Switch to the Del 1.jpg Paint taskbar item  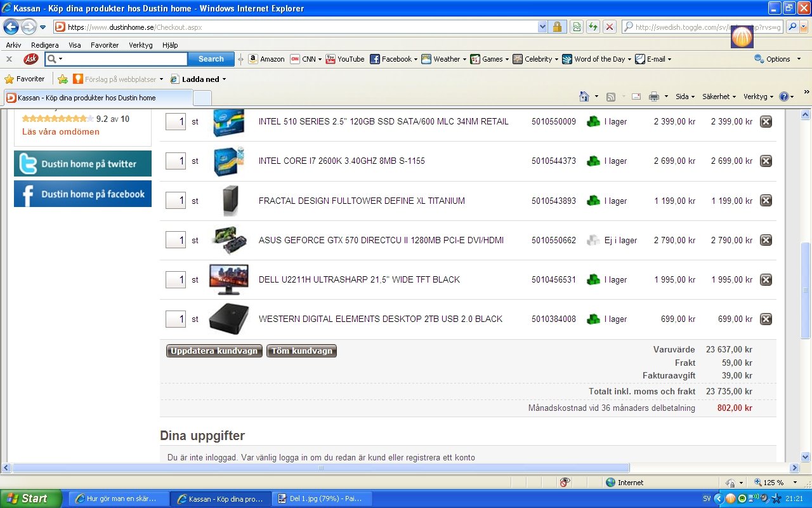(x=322, y=498)
